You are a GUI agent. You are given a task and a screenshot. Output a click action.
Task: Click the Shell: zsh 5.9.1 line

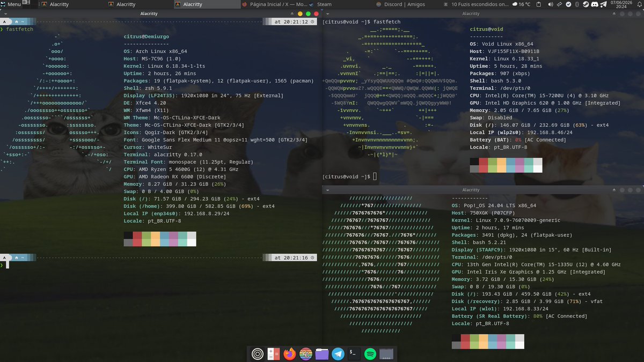(x=148, y=88)
